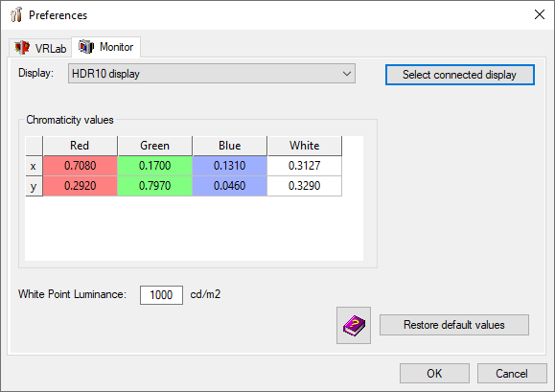Select Red x cell 0.7080
555x392 pixels.
pyautogui.click(x=80, y=166)
